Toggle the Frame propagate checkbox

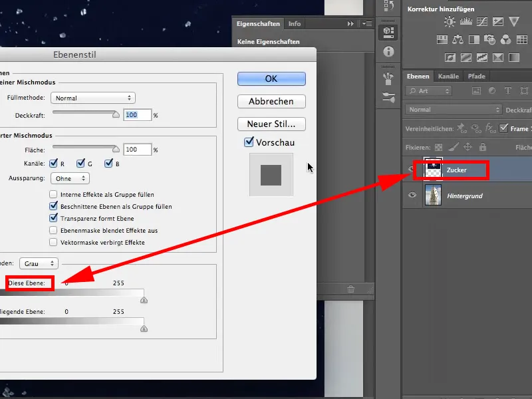coord(503,128)
